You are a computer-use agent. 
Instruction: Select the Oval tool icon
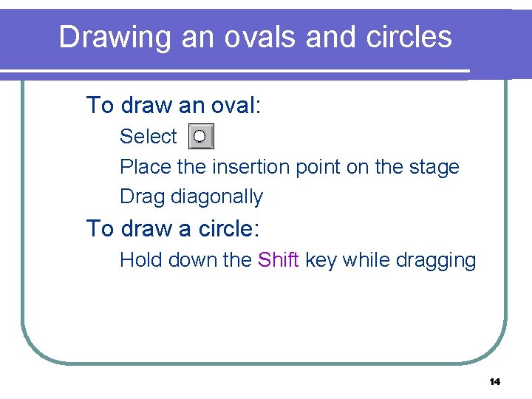click(x=201, y=137)
